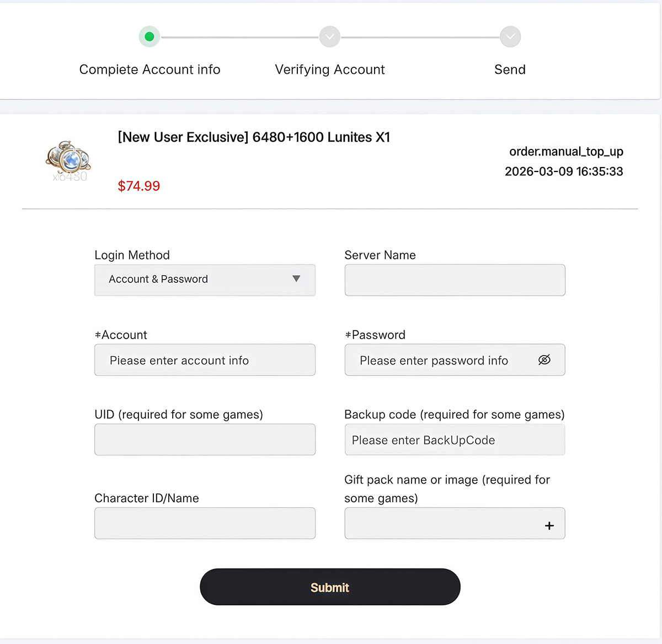
Task: Click the Send step label
Action: (x=510, y=69)
